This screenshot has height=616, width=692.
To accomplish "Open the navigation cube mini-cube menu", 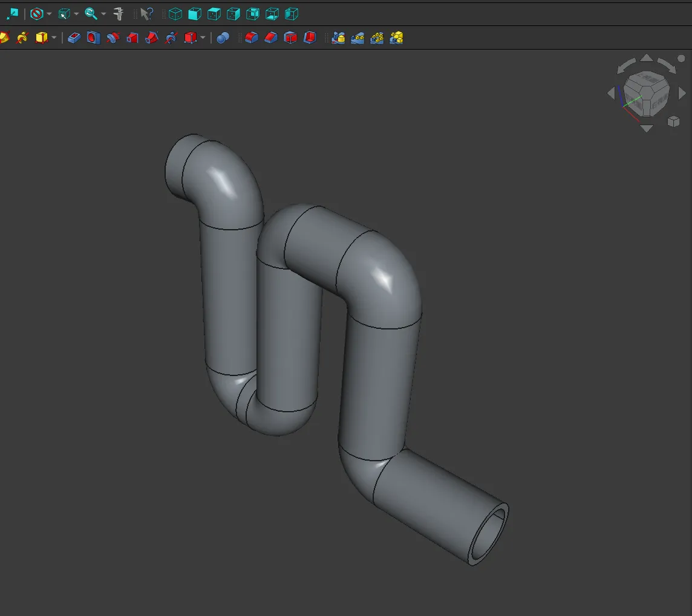I will click(673, 122).
